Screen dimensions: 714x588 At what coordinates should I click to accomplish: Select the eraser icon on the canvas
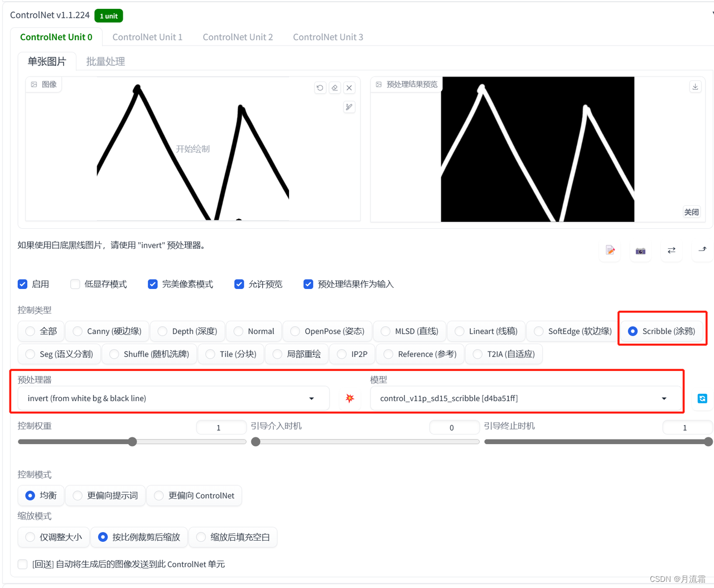click(x=335, y=88)
